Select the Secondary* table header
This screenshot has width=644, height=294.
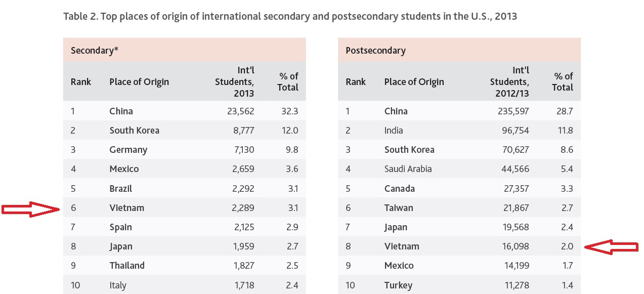coord(95,50)
